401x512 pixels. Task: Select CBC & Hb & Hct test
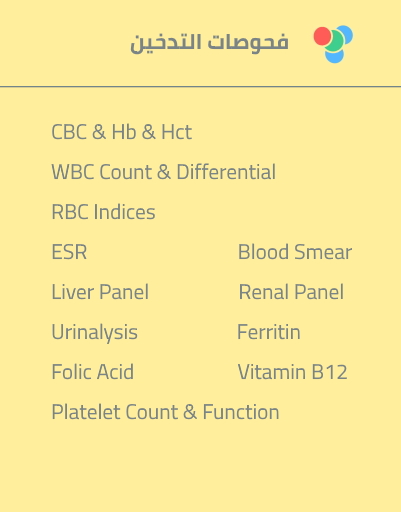click(x=122, y=132)
